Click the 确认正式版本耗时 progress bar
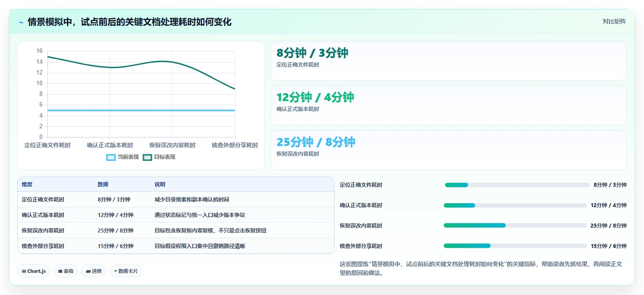 515,205
